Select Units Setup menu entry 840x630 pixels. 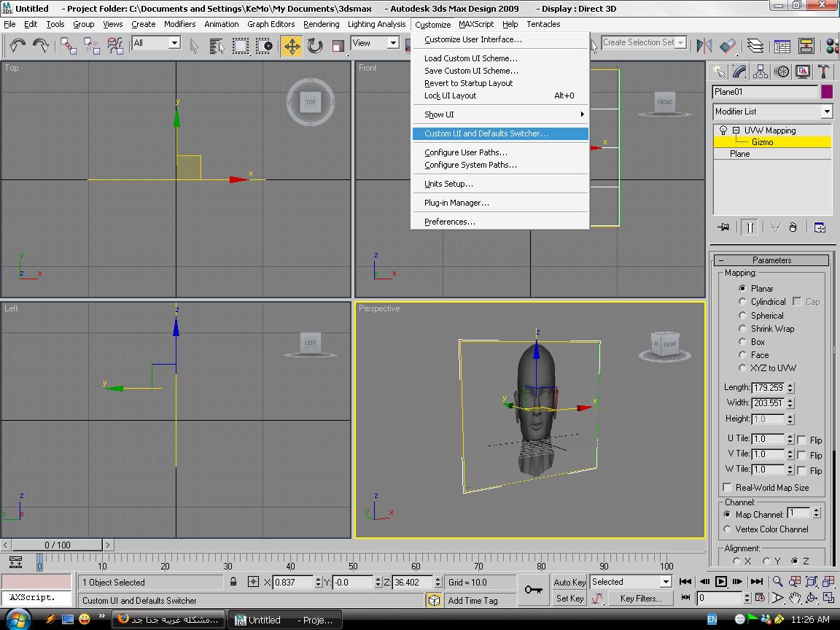[499, 184]
